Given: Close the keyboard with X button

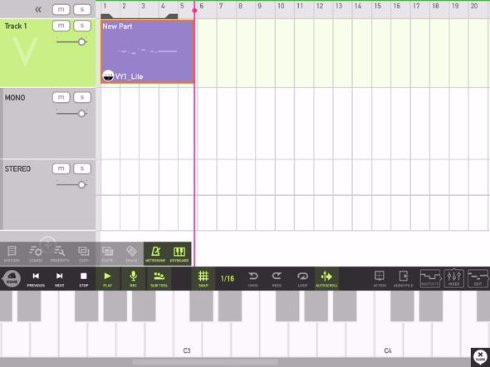Looking at the screenshot, I should click(480, 357).
